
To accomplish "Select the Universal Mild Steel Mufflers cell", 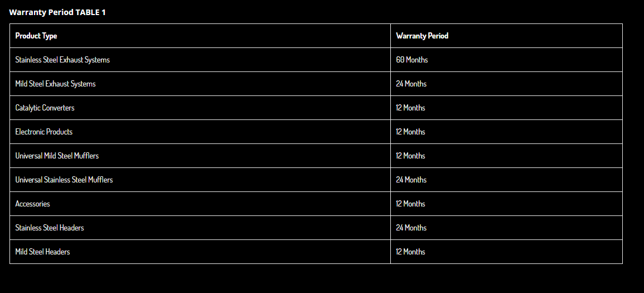I will click(200, 156).
